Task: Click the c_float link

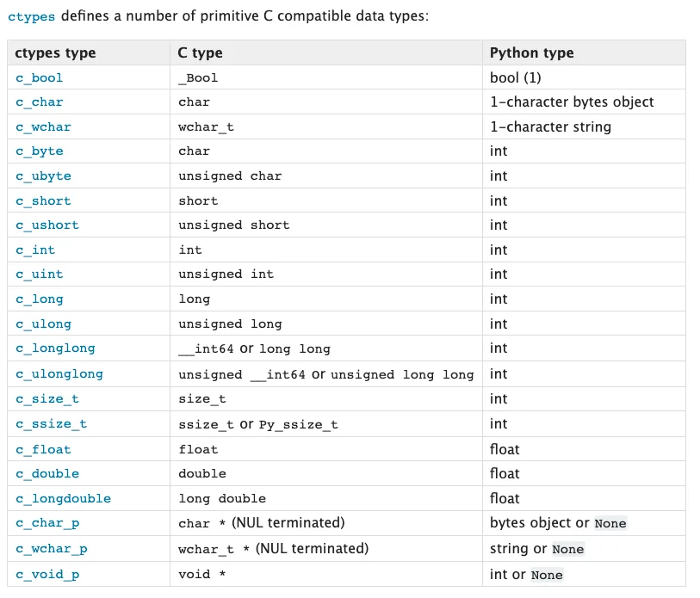Action: tap(43, 449)
